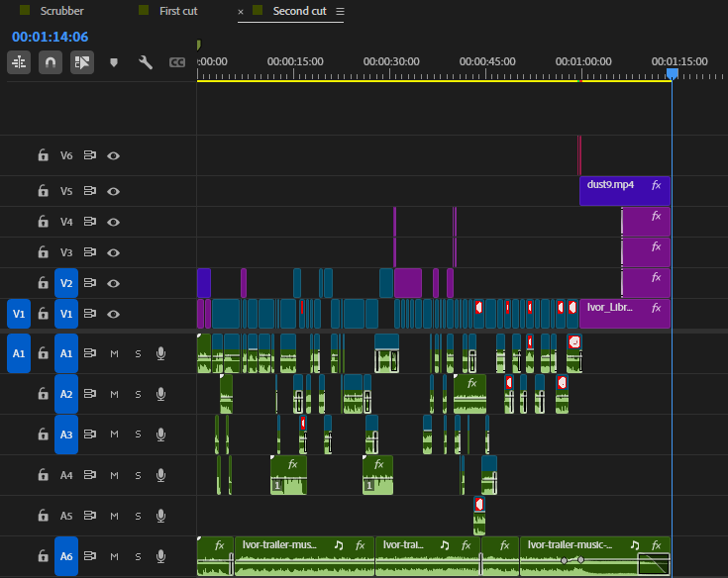Enable voice-over record on track A5

(x=160, y=516)
